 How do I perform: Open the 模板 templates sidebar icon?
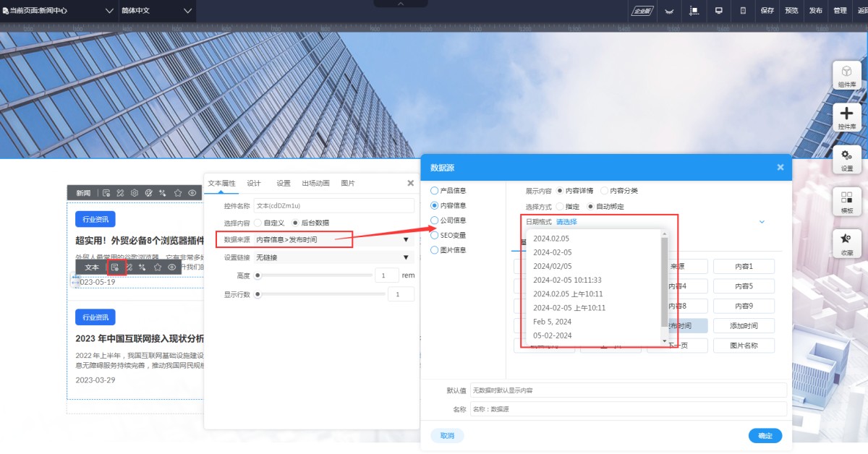[x=846, y=202]
